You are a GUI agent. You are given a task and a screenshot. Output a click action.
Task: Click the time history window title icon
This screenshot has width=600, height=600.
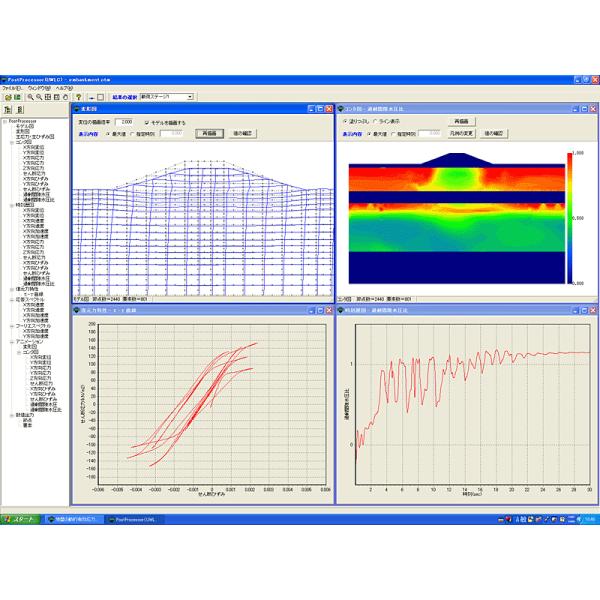tap(340, 310)
